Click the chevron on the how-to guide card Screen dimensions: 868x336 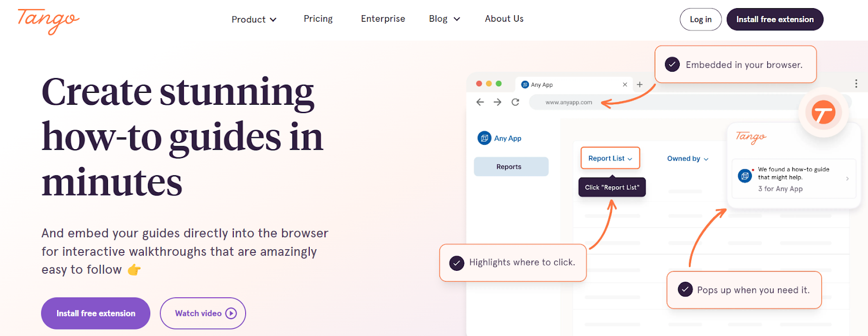(847, 179)
